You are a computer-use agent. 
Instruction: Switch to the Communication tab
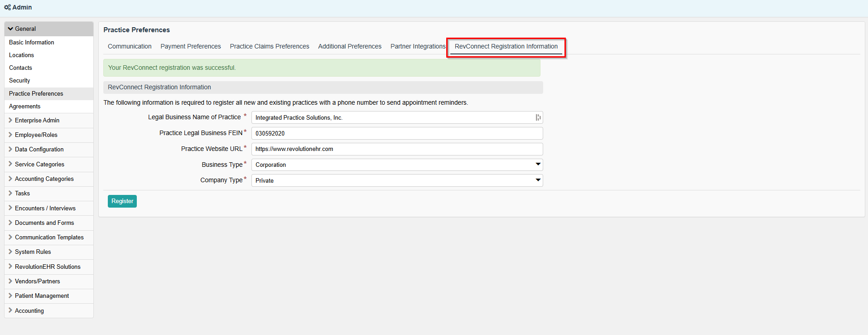click(x=130, y=46)
